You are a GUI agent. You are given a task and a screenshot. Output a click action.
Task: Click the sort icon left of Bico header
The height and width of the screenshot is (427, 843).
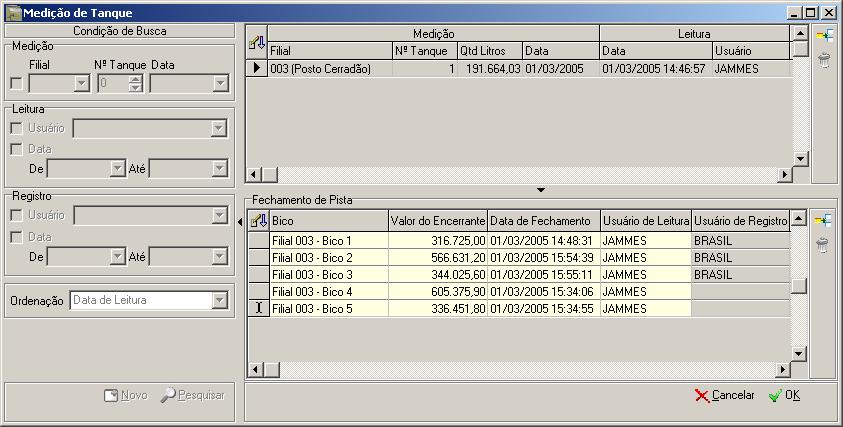point(259,221)
